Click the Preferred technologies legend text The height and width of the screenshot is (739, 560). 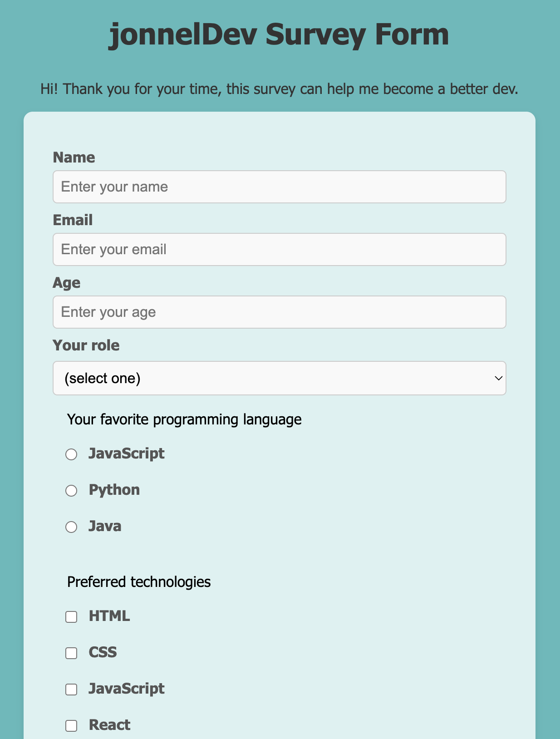click(x=139, y=582)
